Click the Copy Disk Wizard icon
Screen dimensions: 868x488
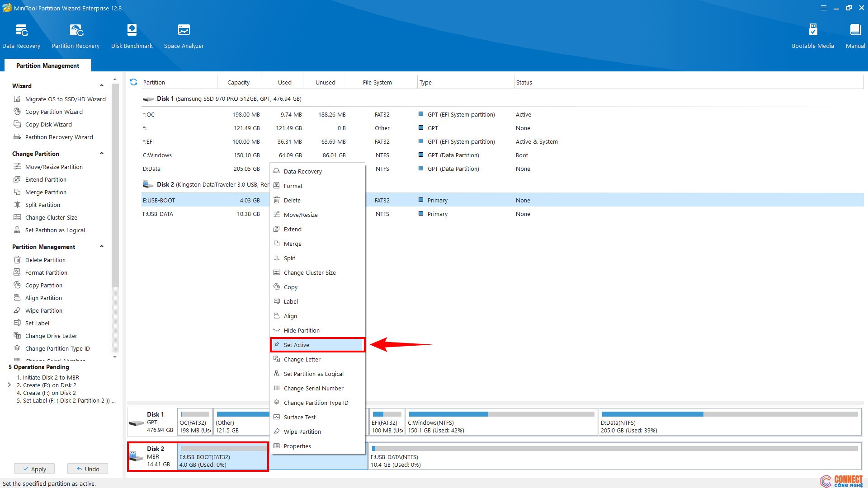17,124
